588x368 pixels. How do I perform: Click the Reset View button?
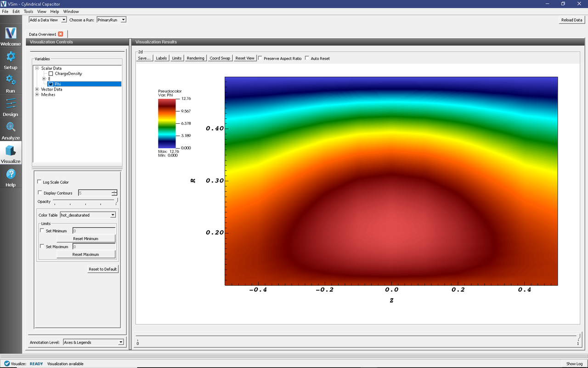pyautogui.click(x=245, y=58)
